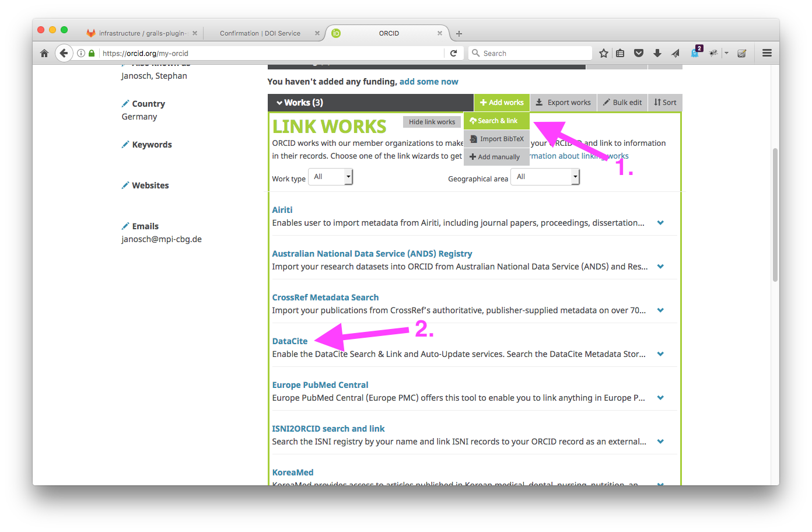The image size is (812, 532).
Task: Expand the Airiti entry chevron
Action: pos(660,223)
